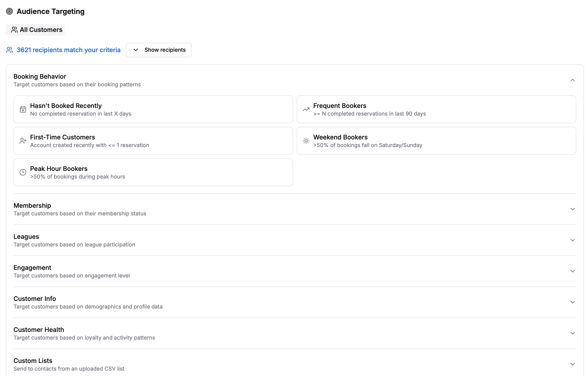Click 'Target customers based on loyalty and activity patterns'
The width and height of the screenshot is (588, 376).
click(x=84, y=338)
